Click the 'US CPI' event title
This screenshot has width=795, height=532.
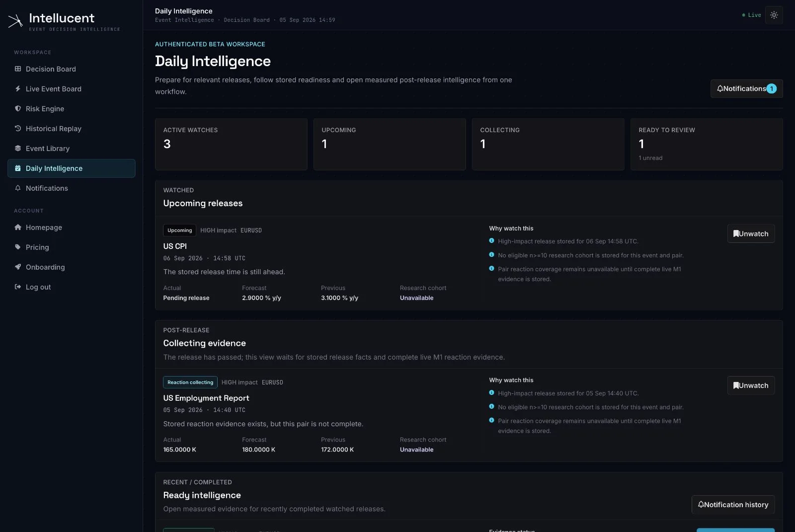[175, 246]
